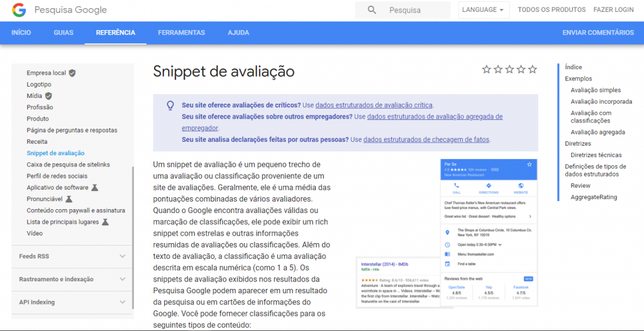
Task: Click the third rating star
Action: click(x=509, y=69)
